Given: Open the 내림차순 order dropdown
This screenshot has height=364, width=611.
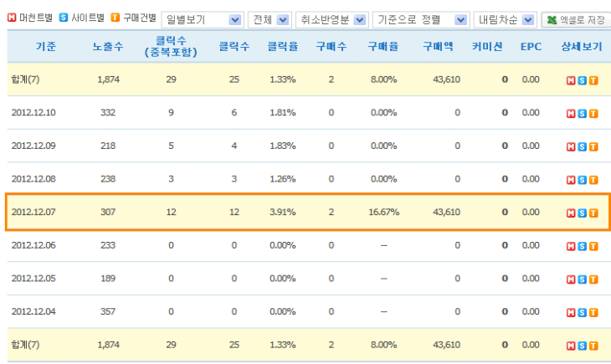Looking at the screenshot, I should click(x=506, y=19).
